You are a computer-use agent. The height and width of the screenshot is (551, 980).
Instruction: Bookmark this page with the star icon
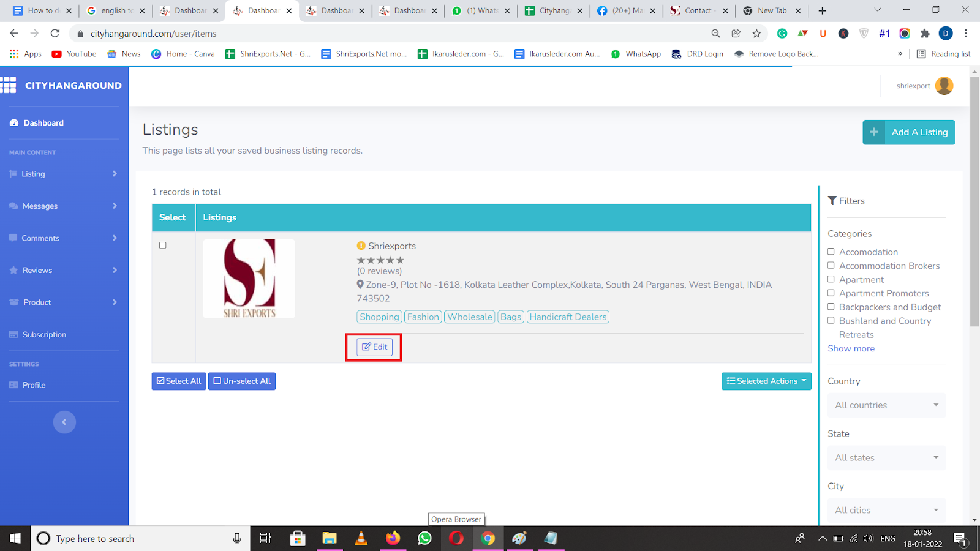click(756, 34)
